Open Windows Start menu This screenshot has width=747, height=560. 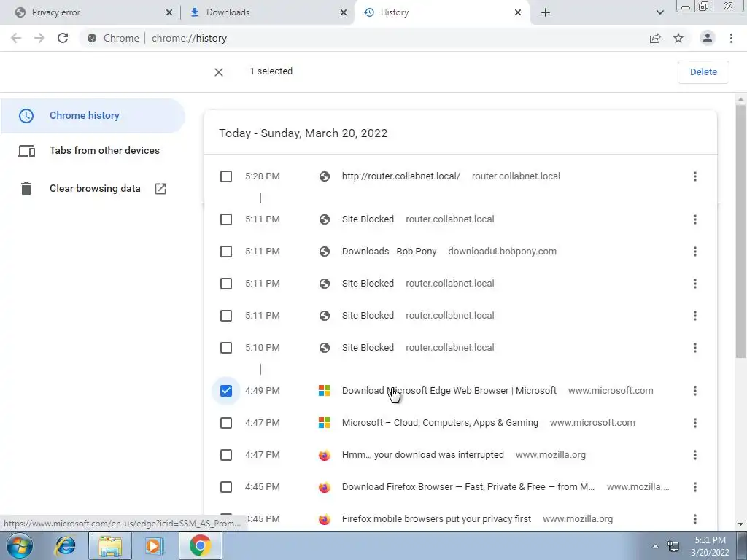coord(20,545)
